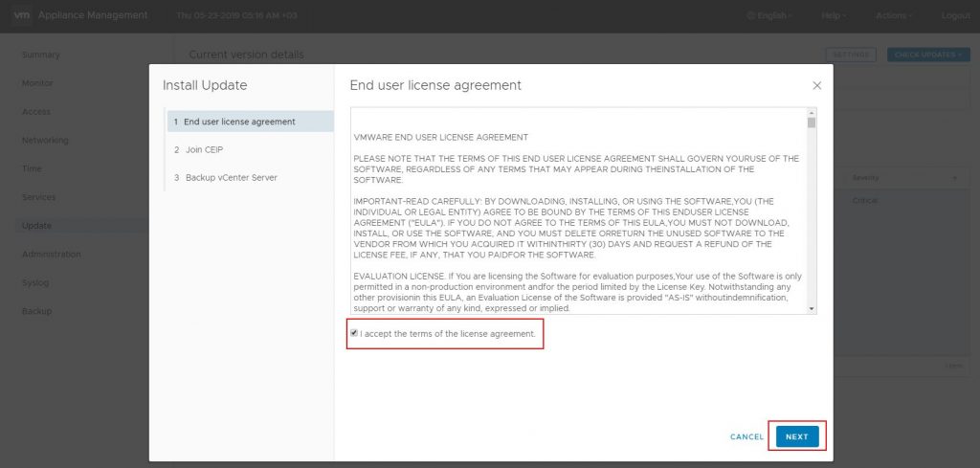Open Syslog in the sidebar

tap(35, 282)
